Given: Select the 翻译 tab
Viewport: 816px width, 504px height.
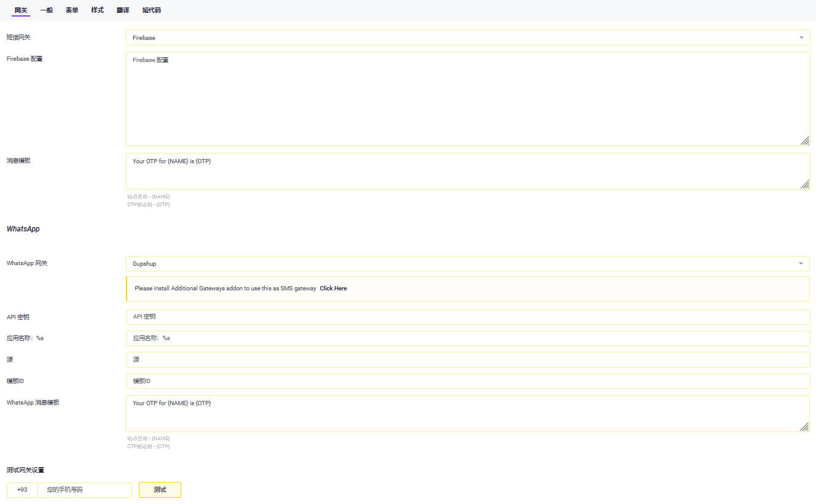Looking at the screenshot, I should (123, 10).
